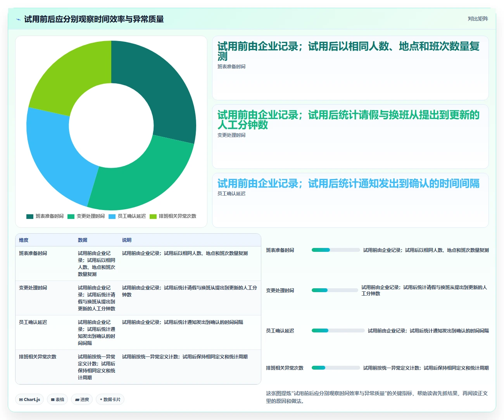Select the 班表准备时间 table row label
Image resolution: width=504 pixels, height=420 pixels.
tap(33, 253)
